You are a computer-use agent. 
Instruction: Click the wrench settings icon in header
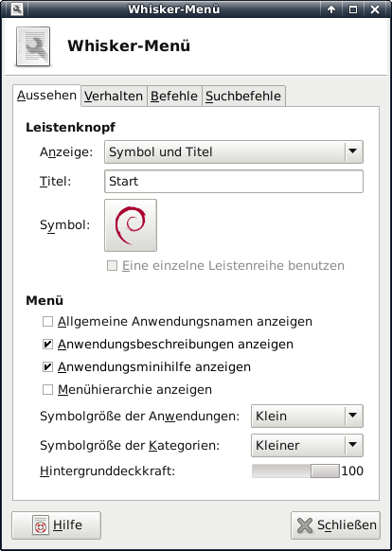tap(33, 46)
